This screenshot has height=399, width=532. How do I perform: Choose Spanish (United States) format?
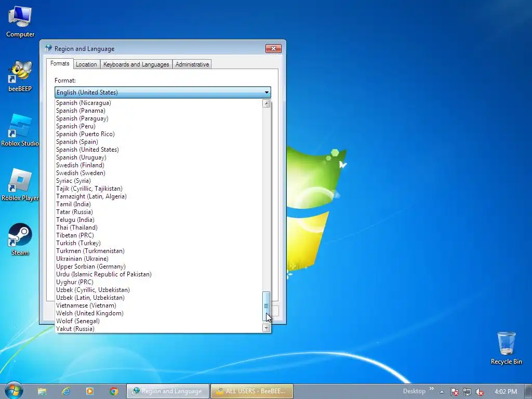click(159, 150)
